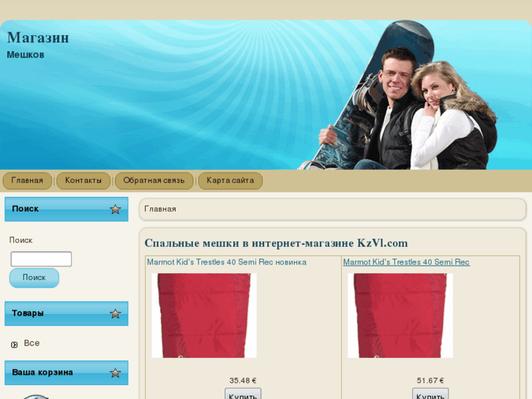This screenshot has height=399, width=532.
Task: Click the star icon in Ваша корзина header
Action: (116, 373)
